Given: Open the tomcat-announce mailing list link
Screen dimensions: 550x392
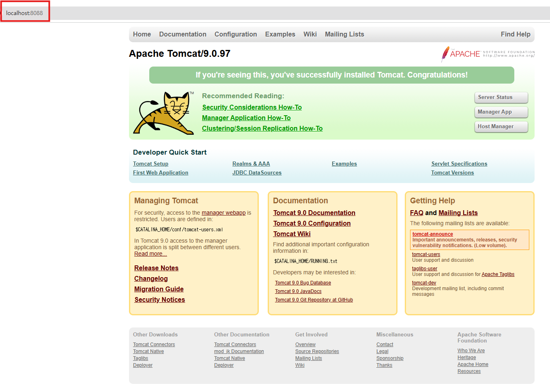Looking at the screenshot, I should 433,234.
